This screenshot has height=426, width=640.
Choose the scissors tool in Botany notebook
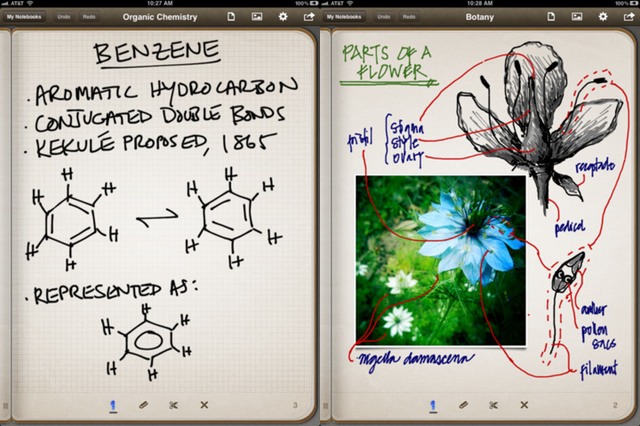click(493, 405)
